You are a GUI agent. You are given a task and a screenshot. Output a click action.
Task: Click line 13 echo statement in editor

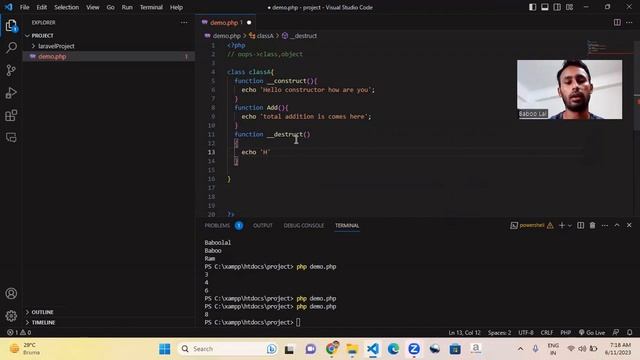[256, 152]
